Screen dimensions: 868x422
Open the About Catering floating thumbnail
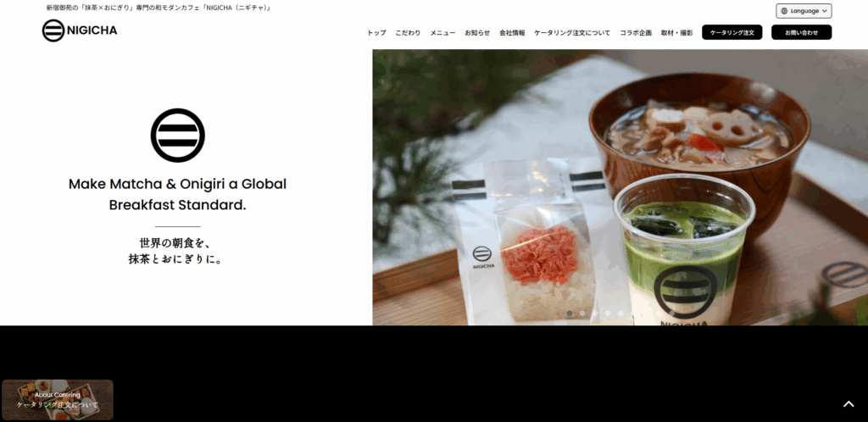(58, 399)
